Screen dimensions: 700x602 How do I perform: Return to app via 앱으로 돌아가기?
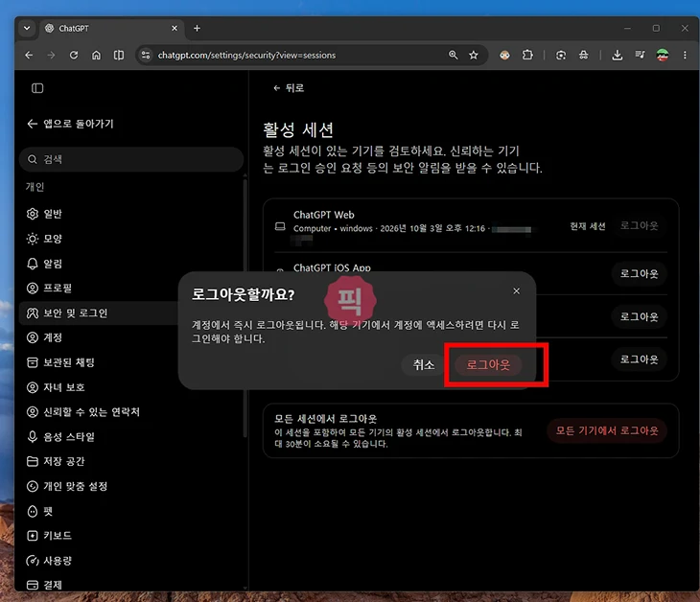[x=71, y=124]
